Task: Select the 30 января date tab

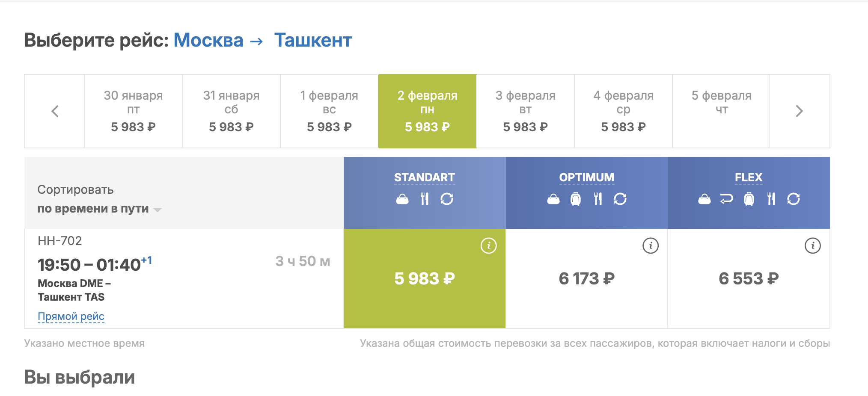Action: 133,111
